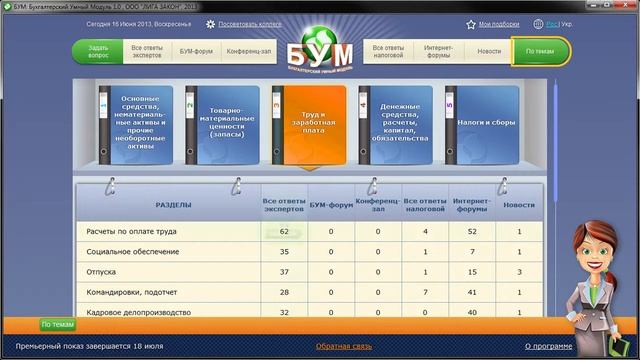Select the Отпуска row
This screenshot has height=360, width=640.
(x=310, y=272)
